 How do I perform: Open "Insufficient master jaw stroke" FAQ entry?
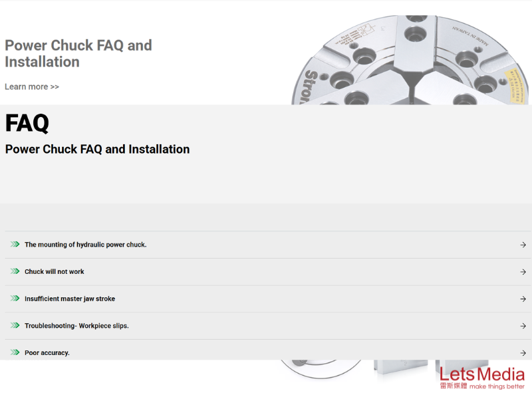(x=70, y=299)
